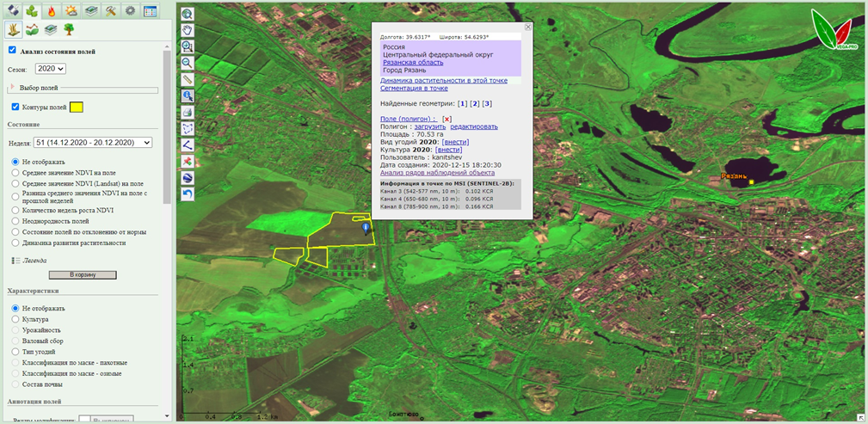
Task: Delete the polygon with red X
Action: [446, 119]
